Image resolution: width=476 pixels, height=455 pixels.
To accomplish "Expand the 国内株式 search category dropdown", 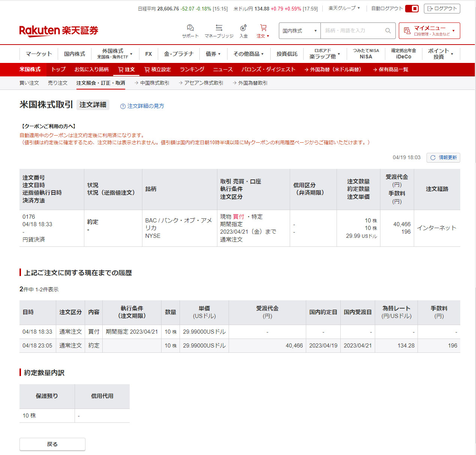I will pos(299,31).
